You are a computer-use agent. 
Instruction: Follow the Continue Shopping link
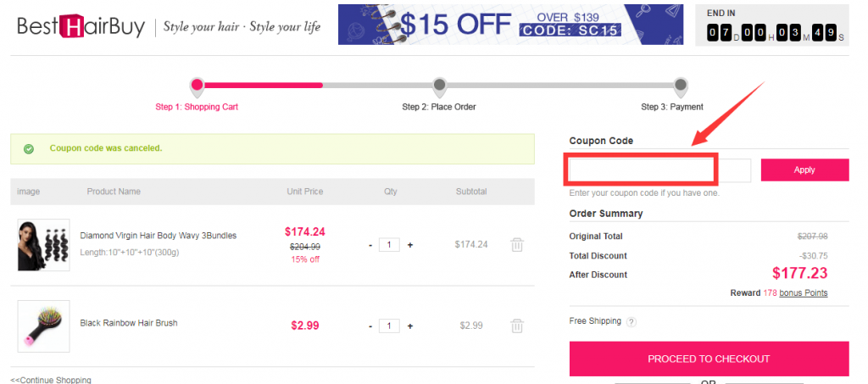click(x=51, y=380)
